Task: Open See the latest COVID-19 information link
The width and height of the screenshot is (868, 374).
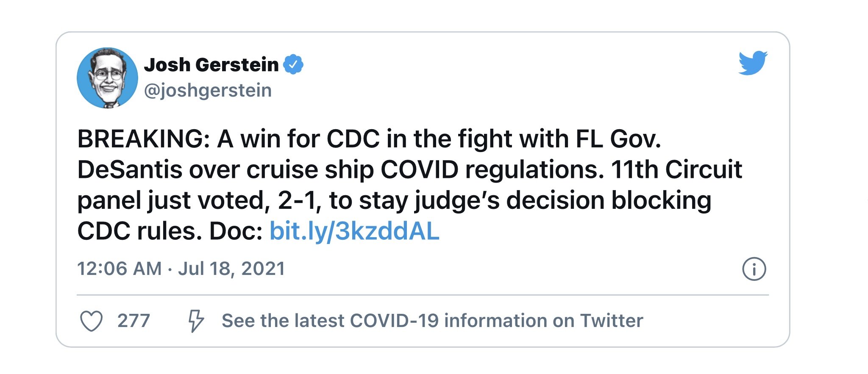Action: pyautogui.click(x=432, y=321)
